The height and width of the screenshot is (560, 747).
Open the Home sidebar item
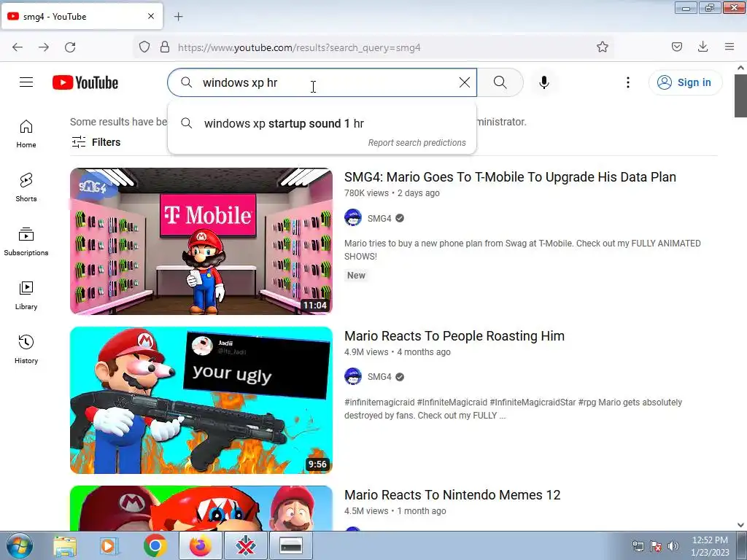click(26, 134)
